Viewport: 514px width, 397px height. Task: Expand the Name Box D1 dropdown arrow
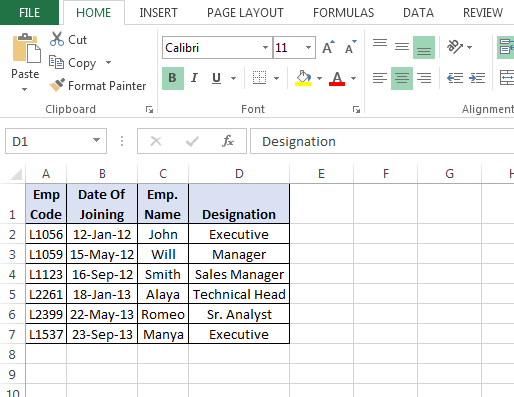(x=96, y=141)
